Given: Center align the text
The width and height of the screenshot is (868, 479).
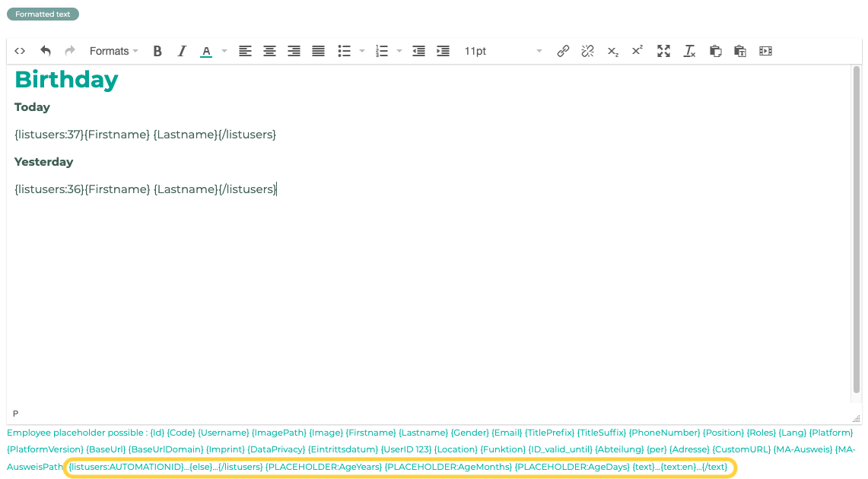Looking at the screenshot, I should pos(269,51).
